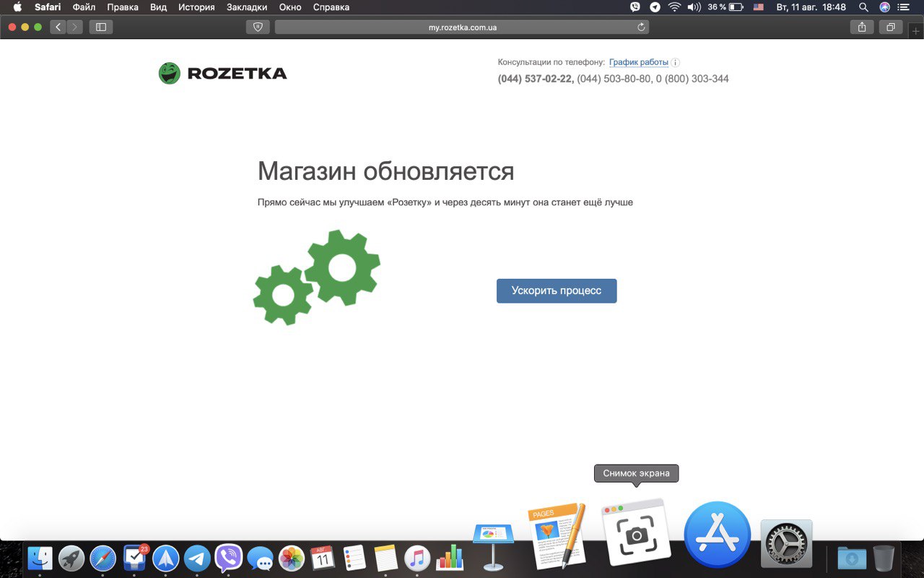The height and width of the screenshot is (578, 924).
Task: Open Viber from the Dock
Action: pyautogui.click(x=229, y=558)
